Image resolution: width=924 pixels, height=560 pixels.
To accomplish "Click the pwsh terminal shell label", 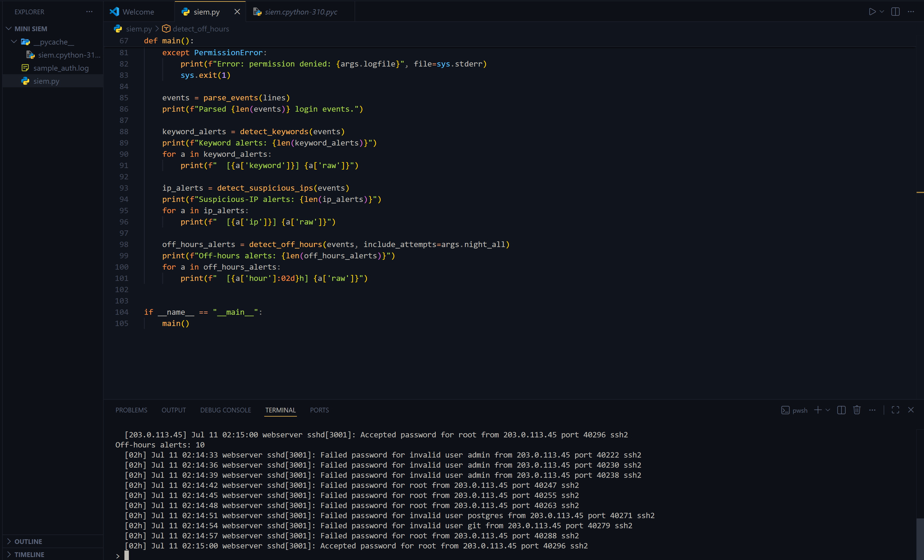I will (x=800, y=410).
